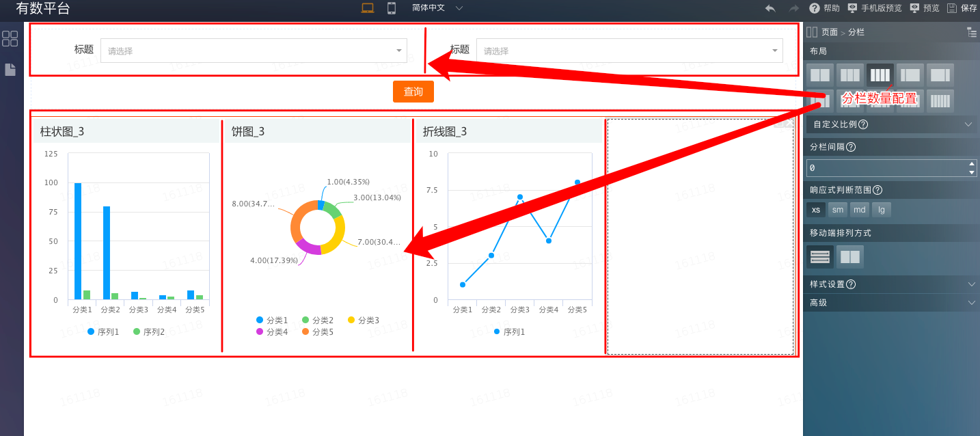The image size is (980, 436).
Task: Click 分栏 breadcrumb item
Action: pos(856,32)
